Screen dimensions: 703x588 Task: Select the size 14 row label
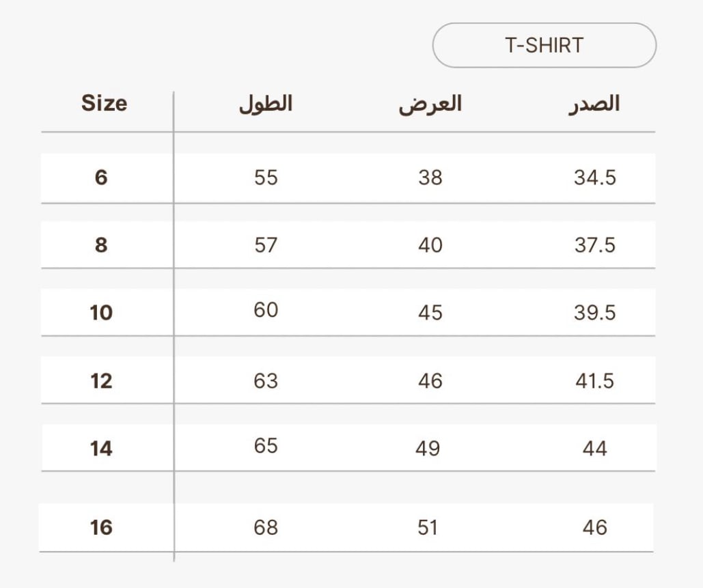[101, 449]
